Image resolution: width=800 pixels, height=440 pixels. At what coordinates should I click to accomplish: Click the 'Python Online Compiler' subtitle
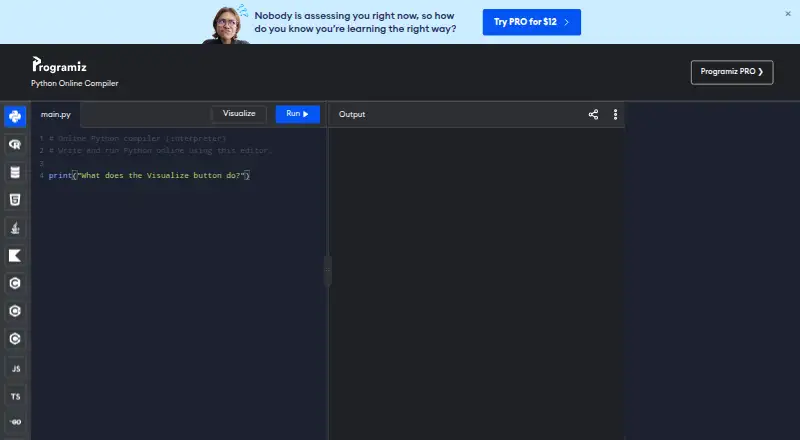pos(74,83)
